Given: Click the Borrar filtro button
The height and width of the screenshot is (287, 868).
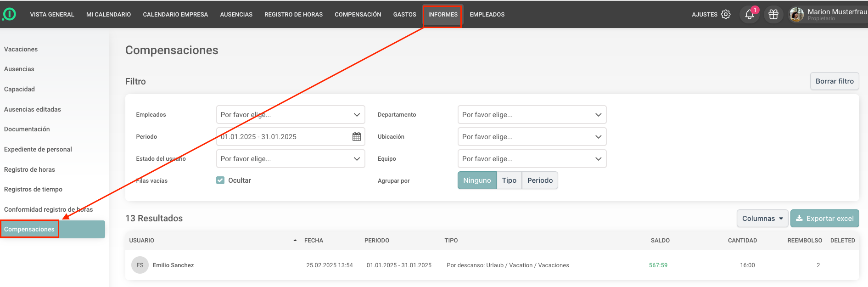Looking at the screenshot, I should pos(834,81).
